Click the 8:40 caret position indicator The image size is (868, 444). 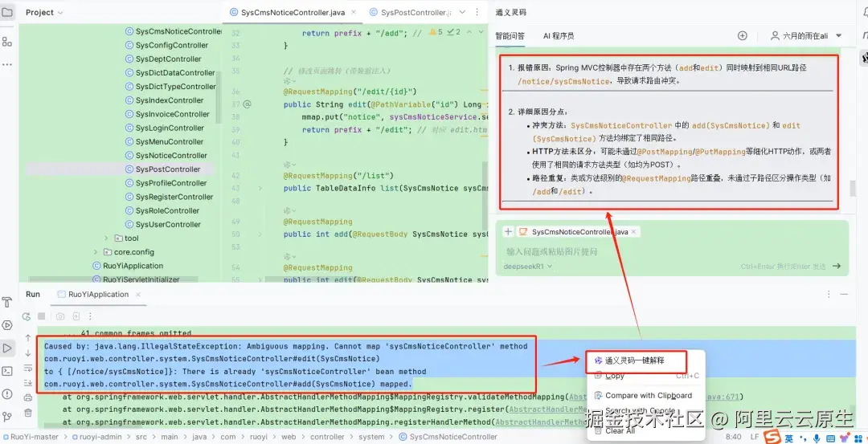click(x=733, y=437)
